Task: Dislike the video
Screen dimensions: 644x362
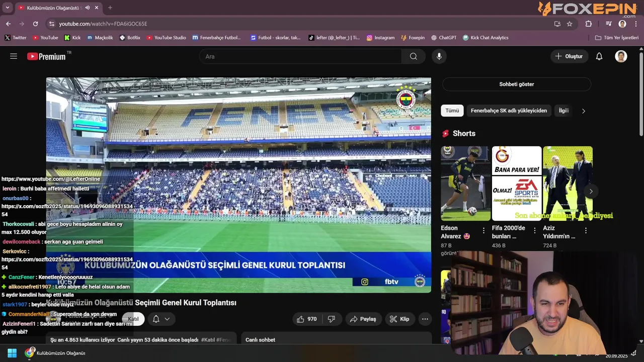Action: click(332, 319)
